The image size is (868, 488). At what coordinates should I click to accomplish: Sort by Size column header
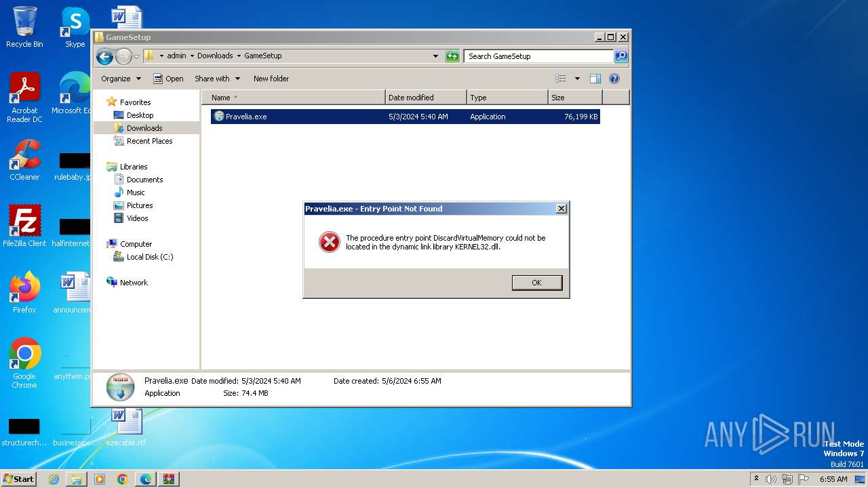point(575,98)
